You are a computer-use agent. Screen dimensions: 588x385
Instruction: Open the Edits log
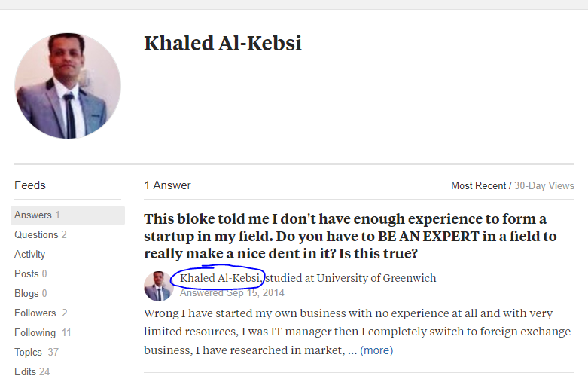pos(32,371)
